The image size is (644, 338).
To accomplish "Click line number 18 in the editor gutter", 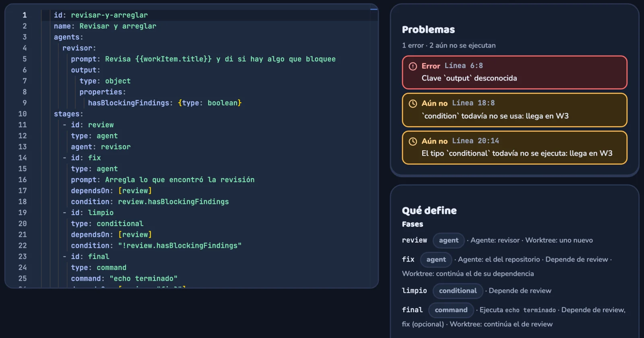I will pos(23,202).
